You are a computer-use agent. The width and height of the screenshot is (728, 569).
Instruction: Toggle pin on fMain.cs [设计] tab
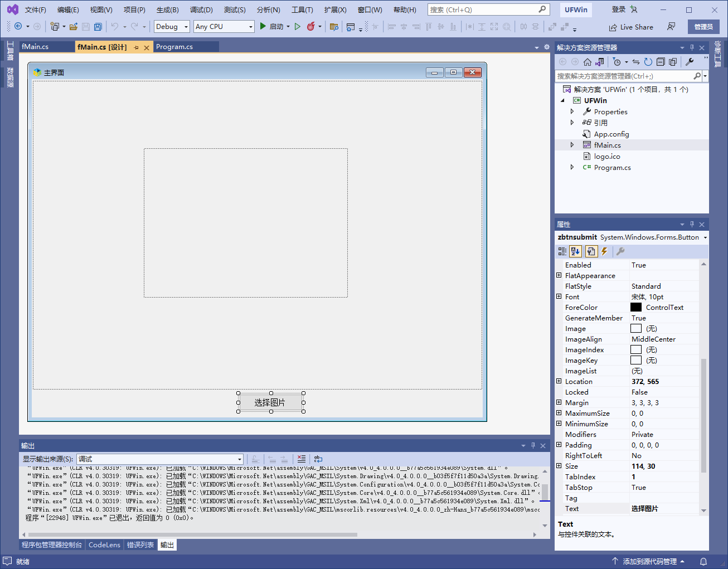(136, 47)
